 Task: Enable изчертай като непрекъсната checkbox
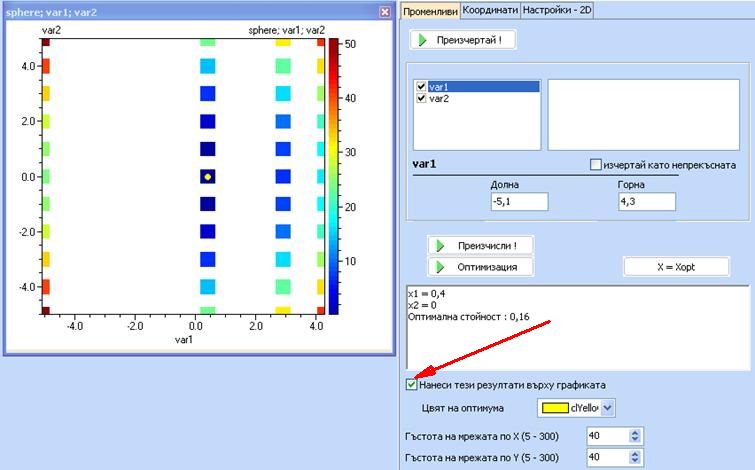pos(596,164)
